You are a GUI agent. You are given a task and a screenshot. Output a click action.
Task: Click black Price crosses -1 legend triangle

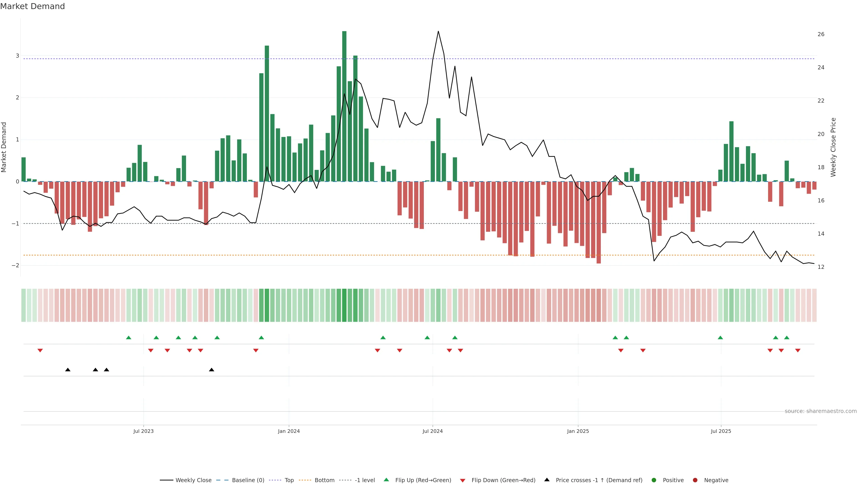click(x=547, y=480)
